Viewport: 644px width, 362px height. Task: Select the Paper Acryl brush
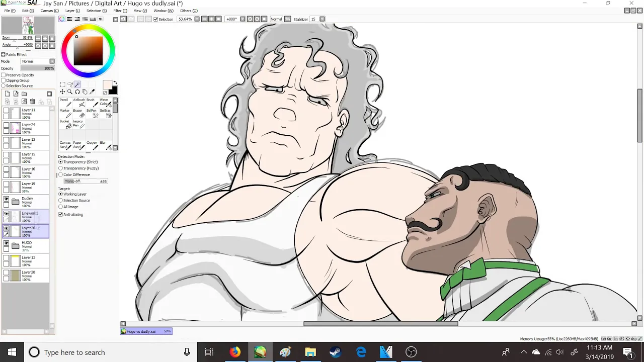click(79, 145)
